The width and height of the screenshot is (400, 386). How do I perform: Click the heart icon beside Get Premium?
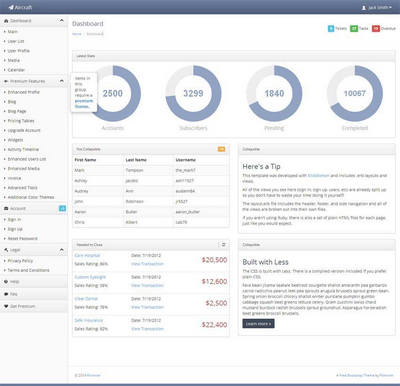pos(6,306)
